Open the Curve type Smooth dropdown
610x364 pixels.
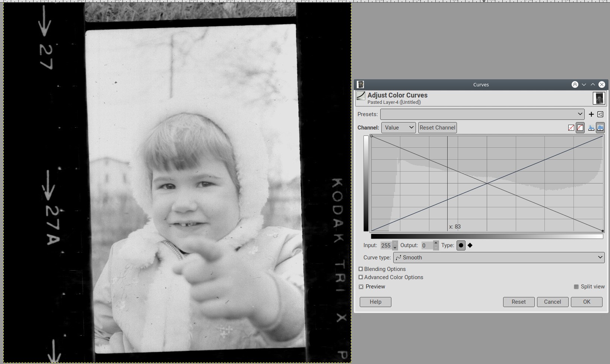click(x=498, y=258)
